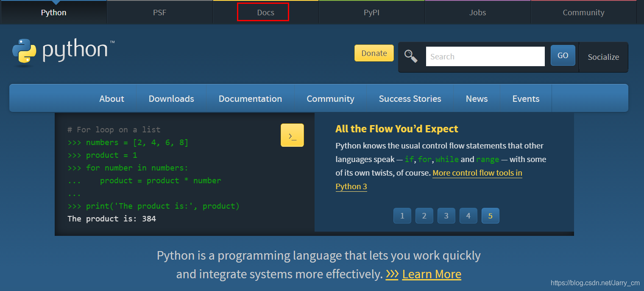Click the print('The product is:', product) line
Viewport: 644px width, 291px height.
point(163,206)
